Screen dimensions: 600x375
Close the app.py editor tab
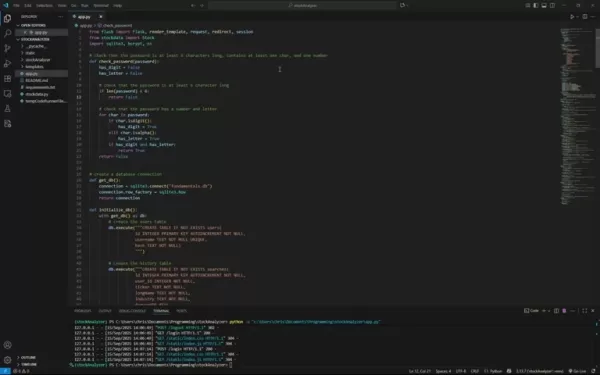tap(101, 16)
